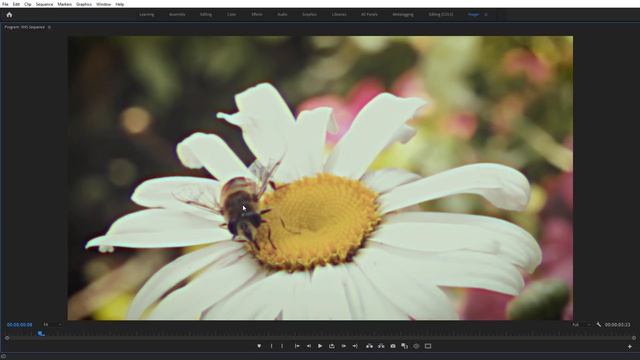Jump to the Out point
The height and width of the screenshot is (360, 640).
pyautogui.click(x=355, y=346)
